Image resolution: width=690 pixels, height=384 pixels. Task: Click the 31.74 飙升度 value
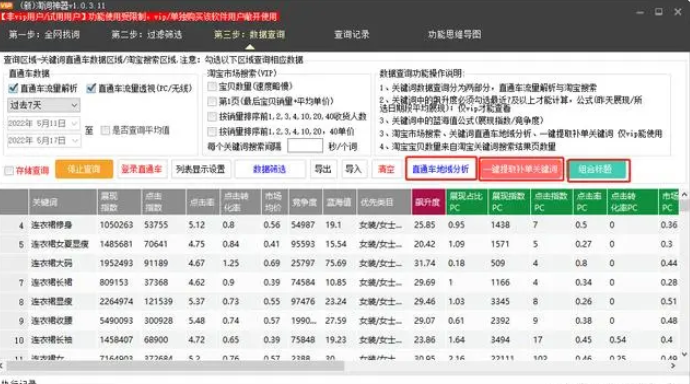(425, 263)
